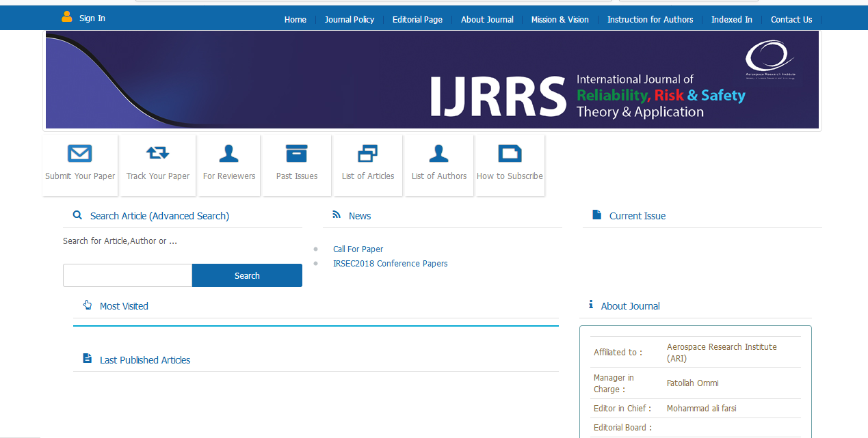Viewport: 868px width, 438px height.
Task: Click the name Fatollah Ommi
Action: (693, 383)
